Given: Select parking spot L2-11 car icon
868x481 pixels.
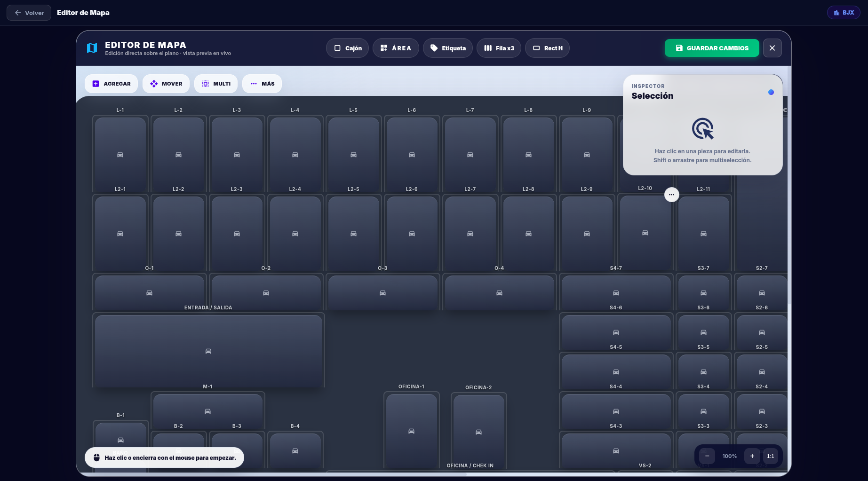Looking at the screenshot, I should pos(703,234).
